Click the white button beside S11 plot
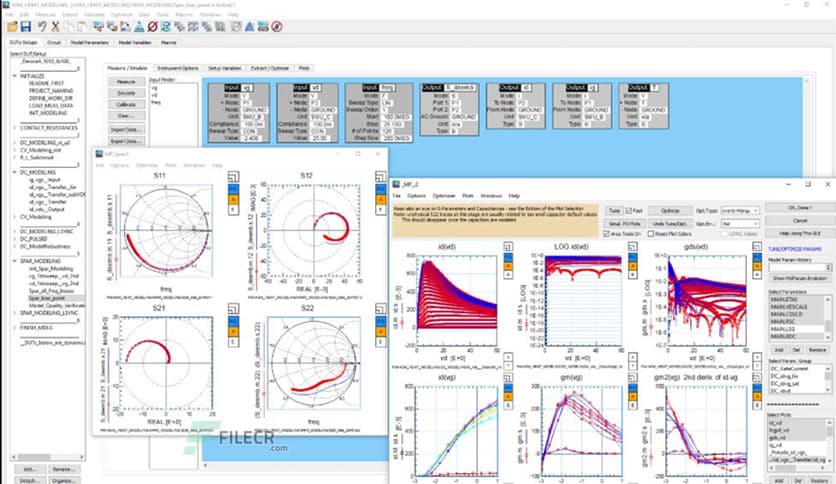 click(233, 210)
